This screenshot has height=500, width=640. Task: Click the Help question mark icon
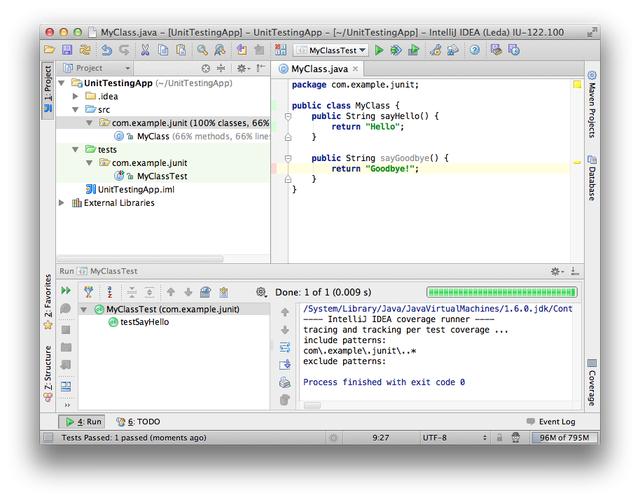pyautogui.click(x=474, y=50)
